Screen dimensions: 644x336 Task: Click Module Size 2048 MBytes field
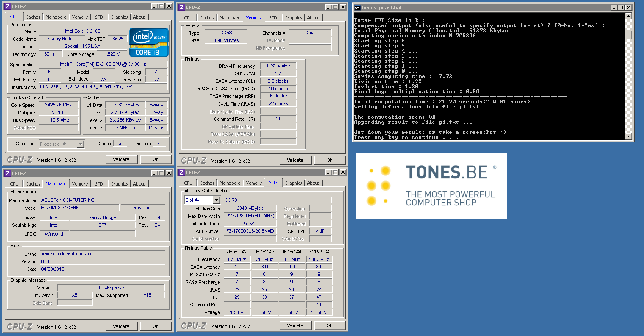pos(250,208)
